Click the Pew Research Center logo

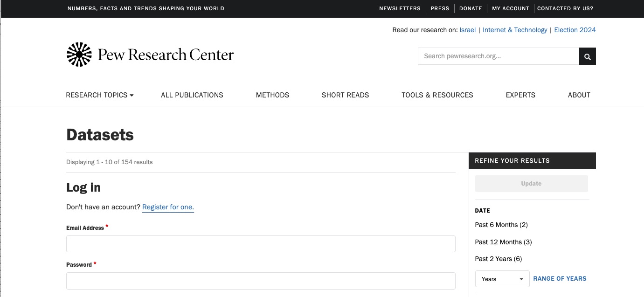coord(150,54)
